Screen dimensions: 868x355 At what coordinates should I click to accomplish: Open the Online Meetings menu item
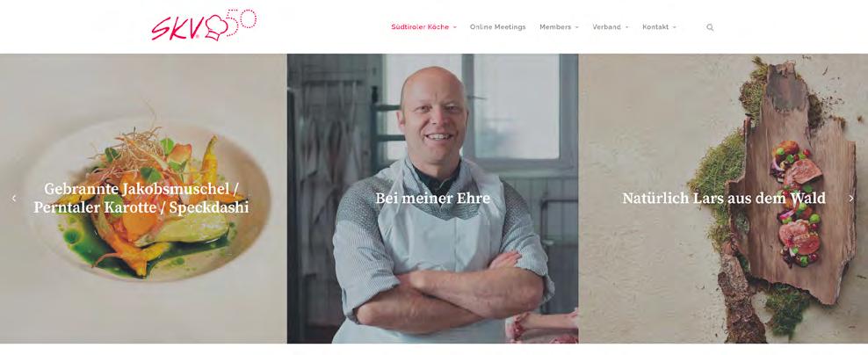pyautogui.click(x=497, y=27)
